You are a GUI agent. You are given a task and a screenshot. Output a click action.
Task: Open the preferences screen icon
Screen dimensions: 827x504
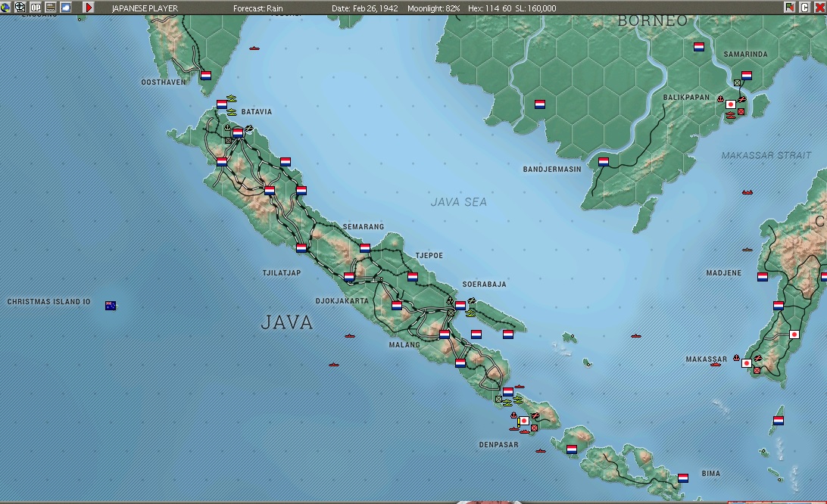click(50, 7)
